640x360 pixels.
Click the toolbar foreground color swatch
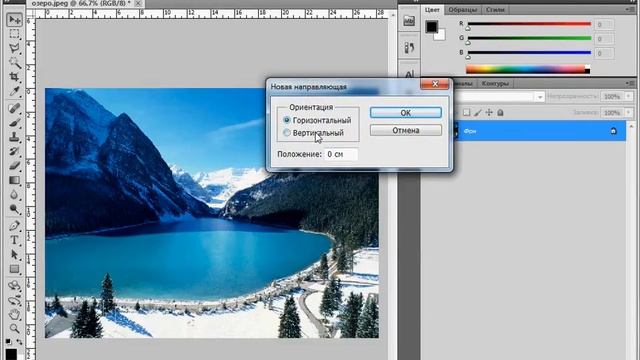[x=11, y=354]
